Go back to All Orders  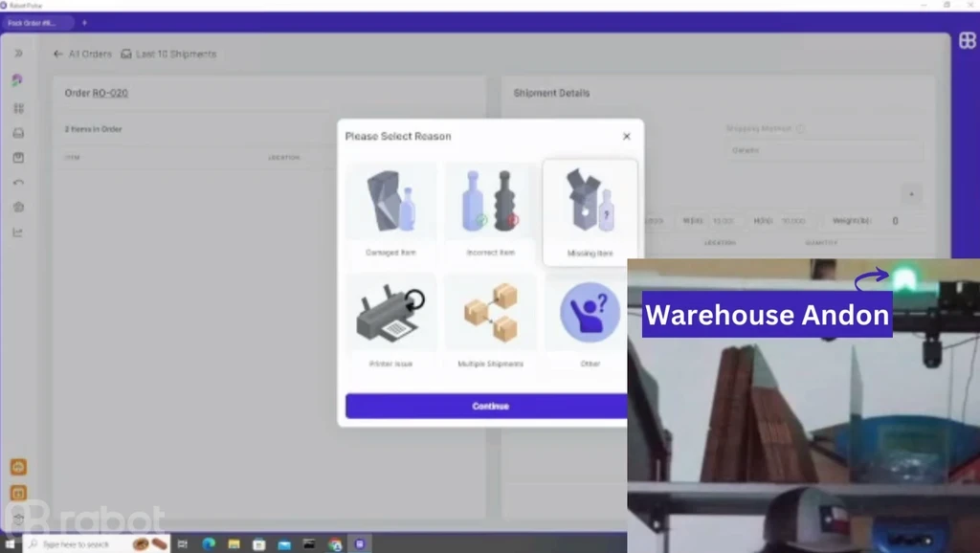pos(82,55)
